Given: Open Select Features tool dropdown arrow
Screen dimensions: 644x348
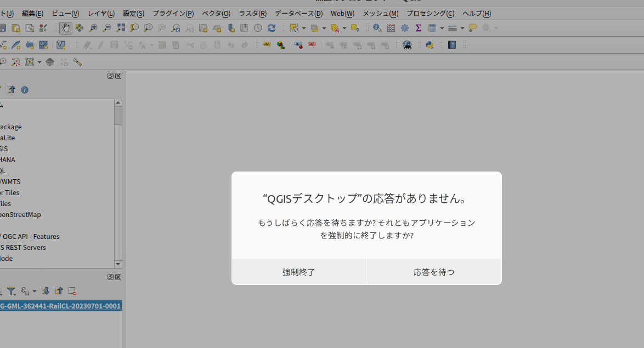Looking at the screenshot, I should coord(304,28).
